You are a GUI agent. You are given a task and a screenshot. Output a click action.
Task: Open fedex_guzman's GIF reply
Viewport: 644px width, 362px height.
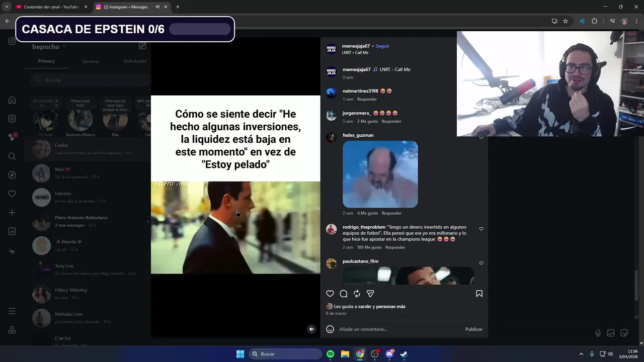380,174
